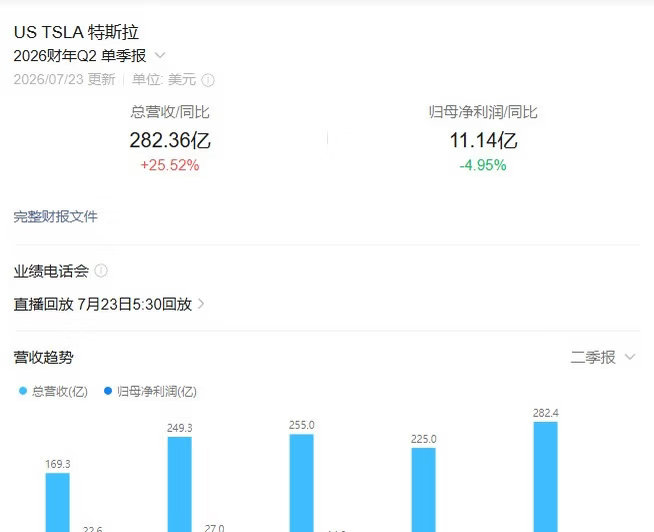Viewport: 654px width, 532px height.
Task: Click 2026/07/23 更新 date text
Action: (x=64, y=79)
